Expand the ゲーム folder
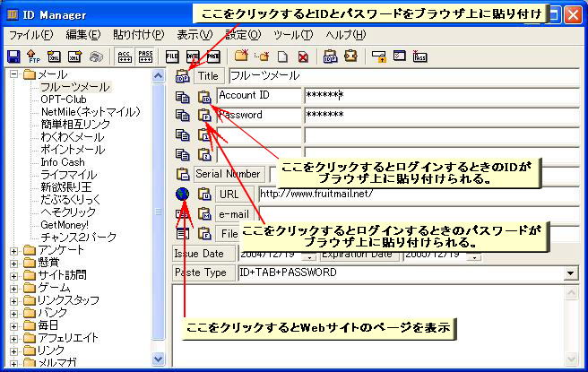The height and width of the screenshot is (372, 588). click(x=13, y=288)
